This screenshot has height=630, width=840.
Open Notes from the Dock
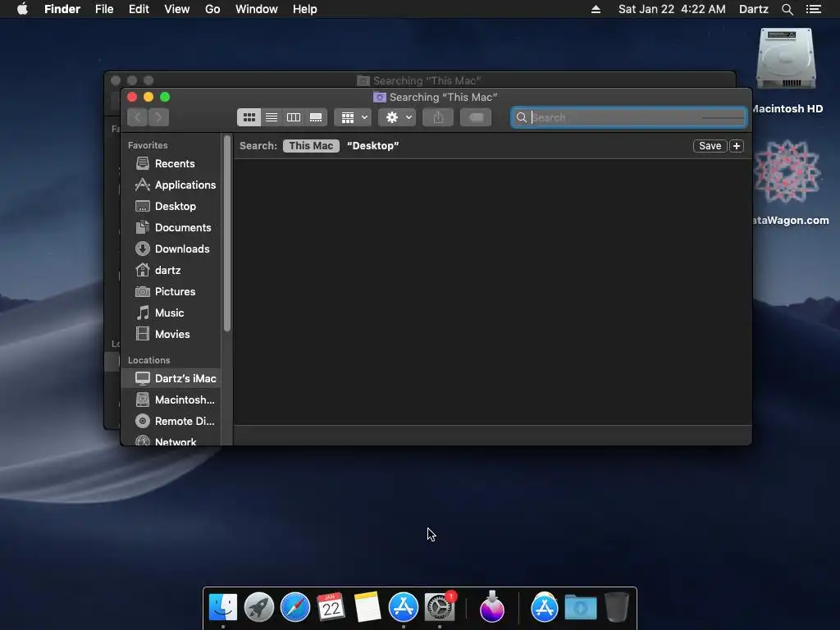pos(367,607)
